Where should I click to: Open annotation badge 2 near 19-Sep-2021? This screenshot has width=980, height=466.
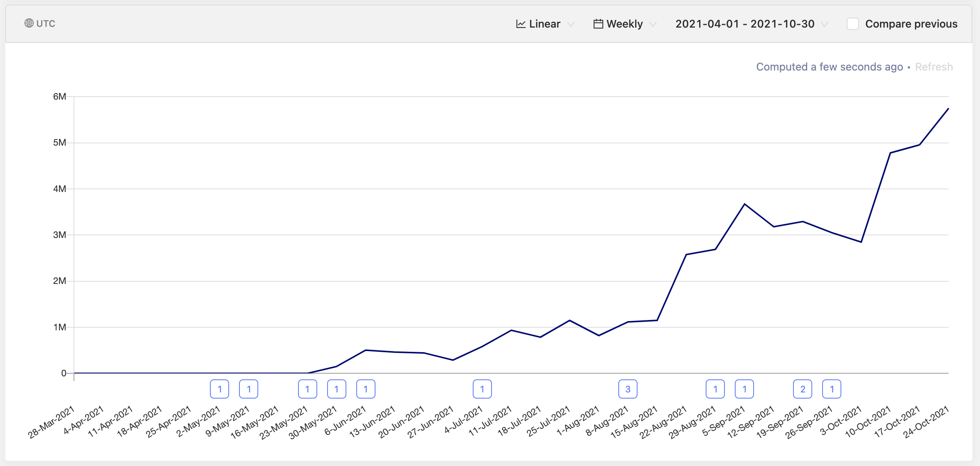(803, 389)
